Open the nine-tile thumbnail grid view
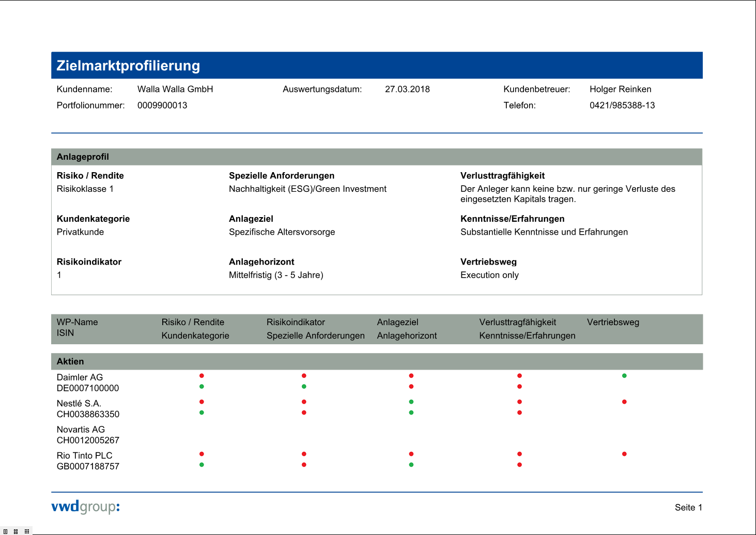This screenshot has width=756, height=535. point(27,531)
